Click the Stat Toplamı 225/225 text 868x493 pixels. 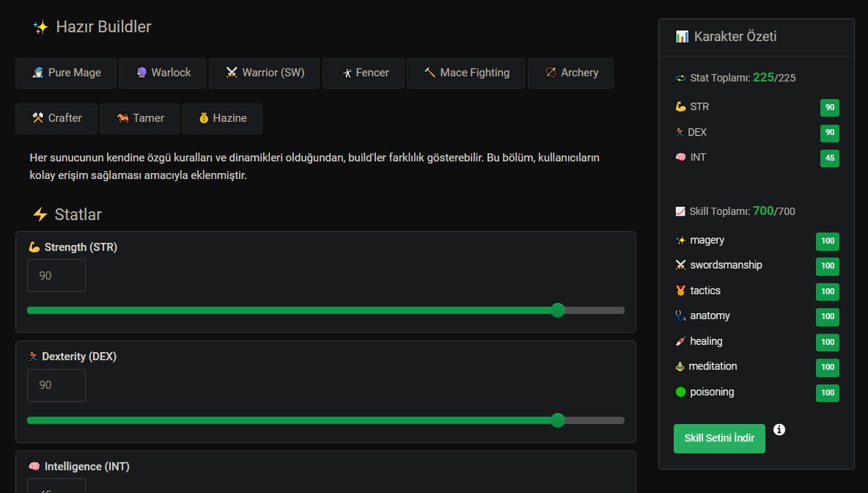[743, 78]
